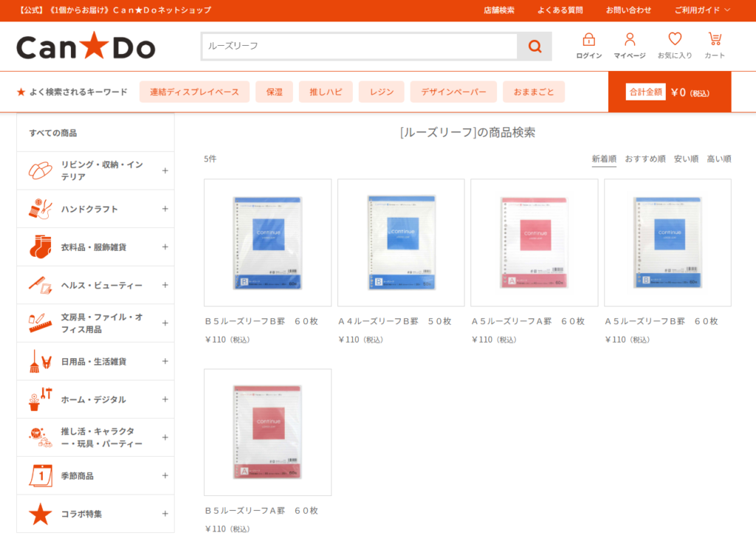Click the handcraft thread spool icon
The image size is (756, 547).
point(41,209)
